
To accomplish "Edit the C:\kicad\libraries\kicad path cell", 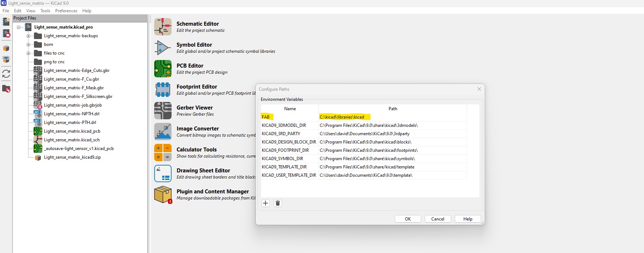I will point(393,117).
